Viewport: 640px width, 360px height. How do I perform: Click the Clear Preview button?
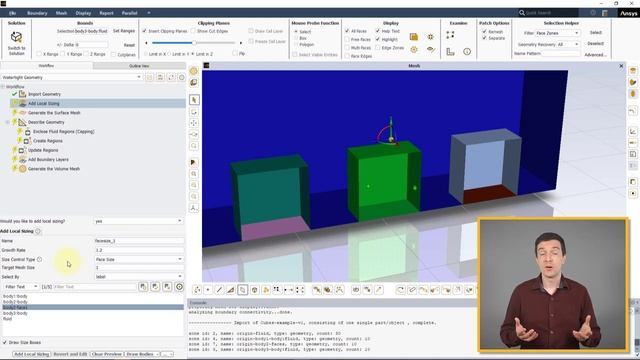point(107,354)
